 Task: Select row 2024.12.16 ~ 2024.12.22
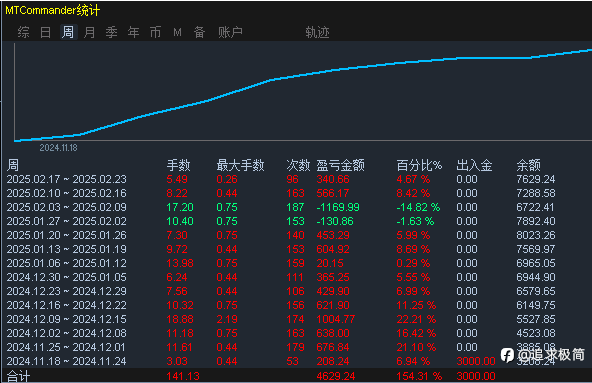tap(281, 305)
